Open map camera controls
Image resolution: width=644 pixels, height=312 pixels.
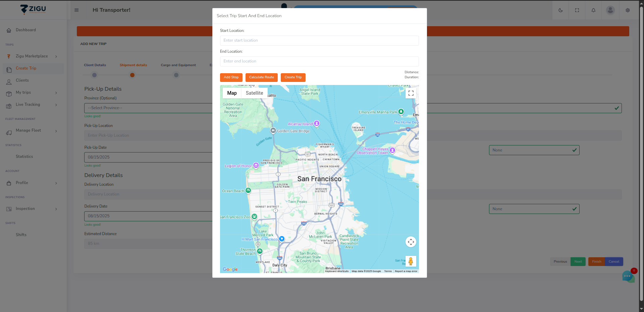[411, 242]
